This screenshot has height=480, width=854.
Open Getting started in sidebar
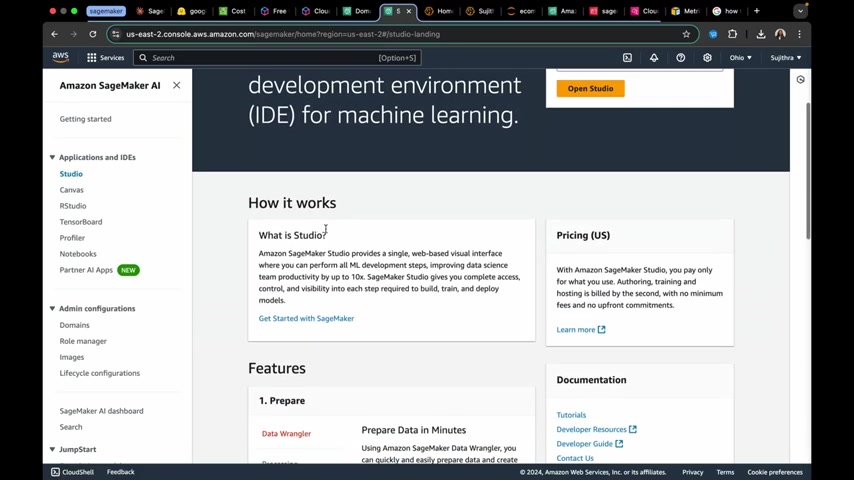point(86,119)
